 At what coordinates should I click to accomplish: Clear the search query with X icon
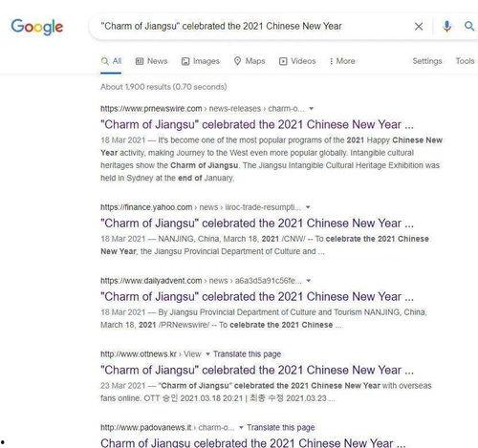[419, 27]
